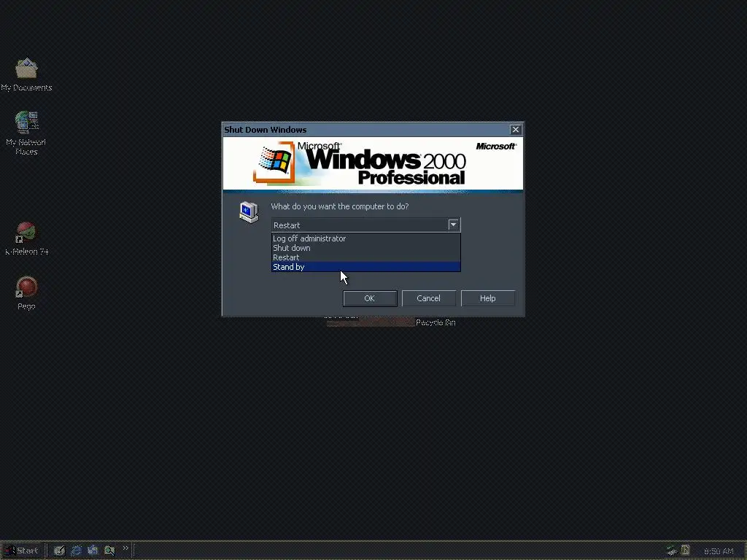This screenshot has width=747, height=560.
Task: Click the Safely Remove Hardware tray icon
Action: pyautogui.click(x=672, y=551)
